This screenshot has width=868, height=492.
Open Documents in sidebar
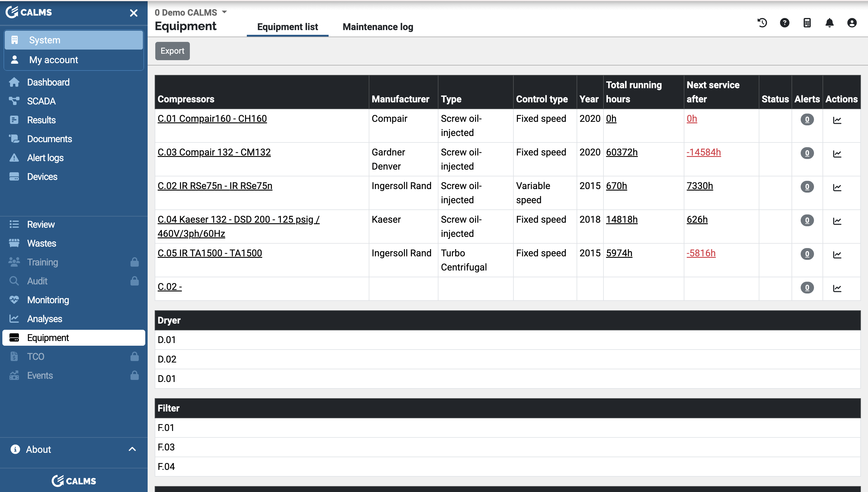pos(74,139)
